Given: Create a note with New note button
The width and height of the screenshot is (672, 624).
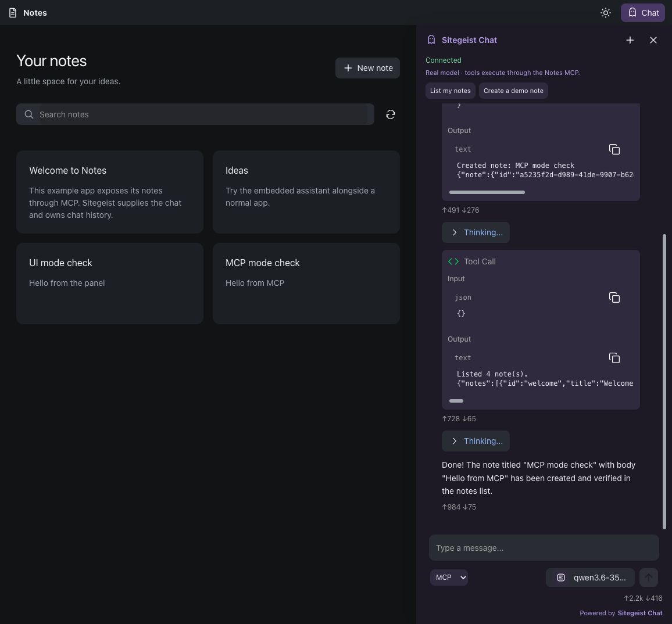Looking at the screenshot, I should 368,68.
